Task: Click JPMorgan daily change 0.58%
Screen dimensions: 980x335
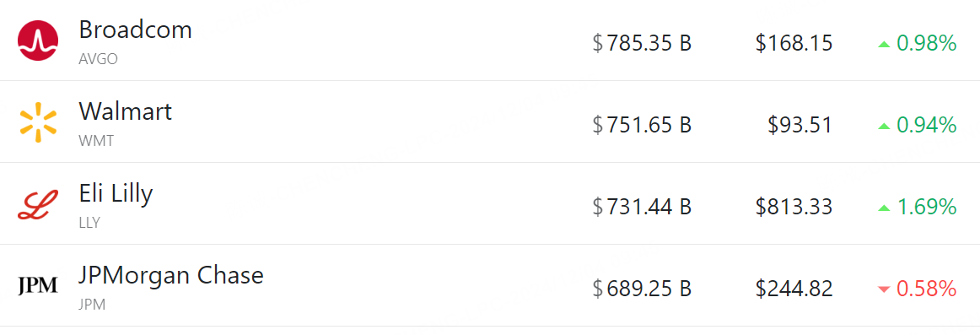Action: (926, 289)
